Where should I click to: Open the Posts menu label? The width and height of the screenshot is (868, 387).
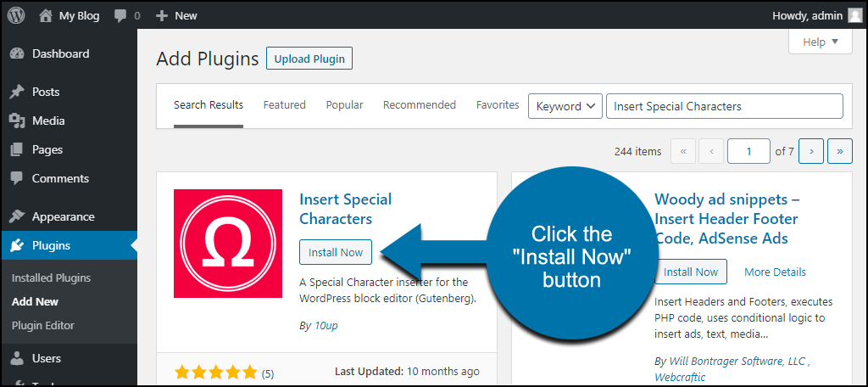(x=46, y=92)
